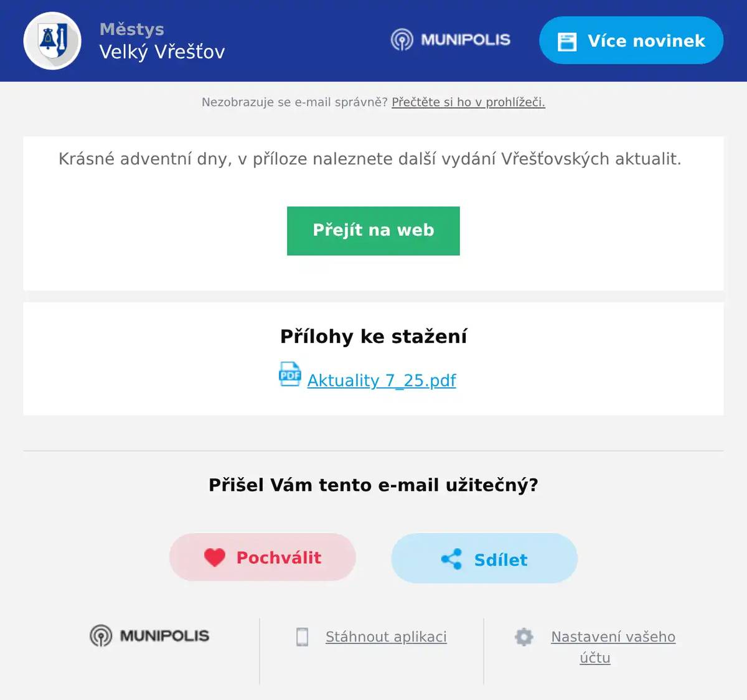The width and height of the screenshot is (747, 700).
Task: Click the MUNIPOLIS antenna icon in the header
Action: [403, 40]
